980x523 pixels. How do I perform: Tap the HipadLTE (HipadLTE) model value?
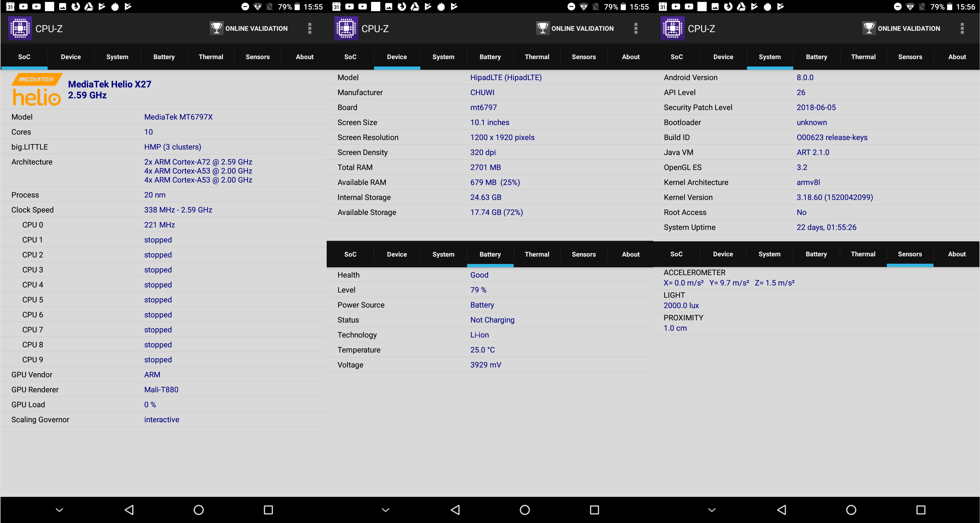click(x=506, y=77)
